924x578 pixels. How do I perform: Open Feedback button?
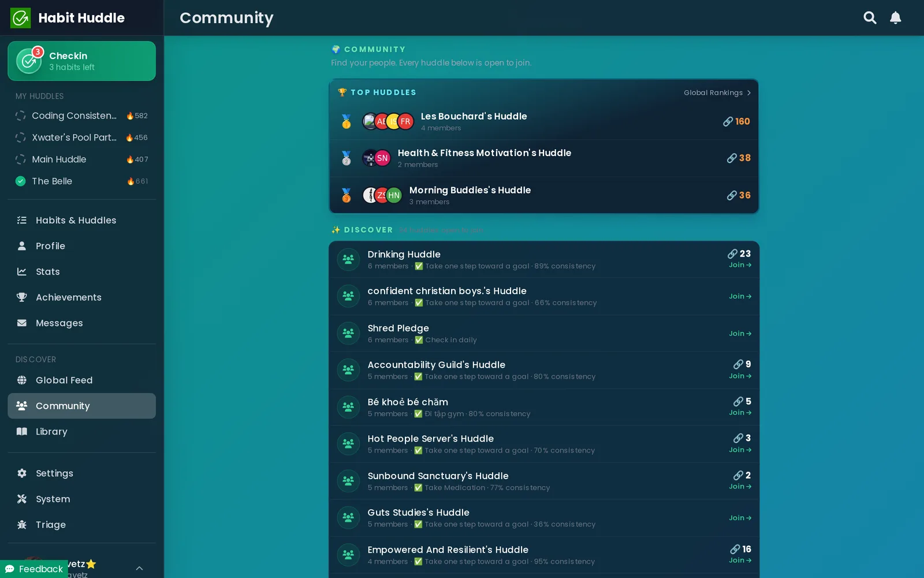(34, 569)
